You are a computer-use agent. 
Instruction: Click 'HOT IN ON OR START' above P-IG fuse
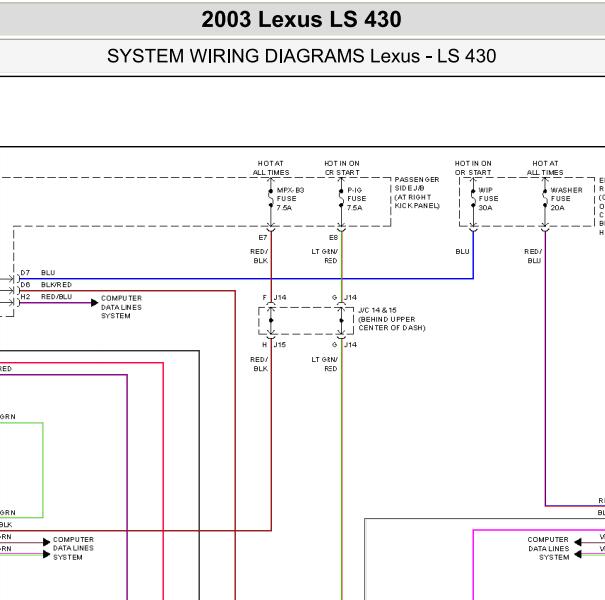[x=342, y=168]
